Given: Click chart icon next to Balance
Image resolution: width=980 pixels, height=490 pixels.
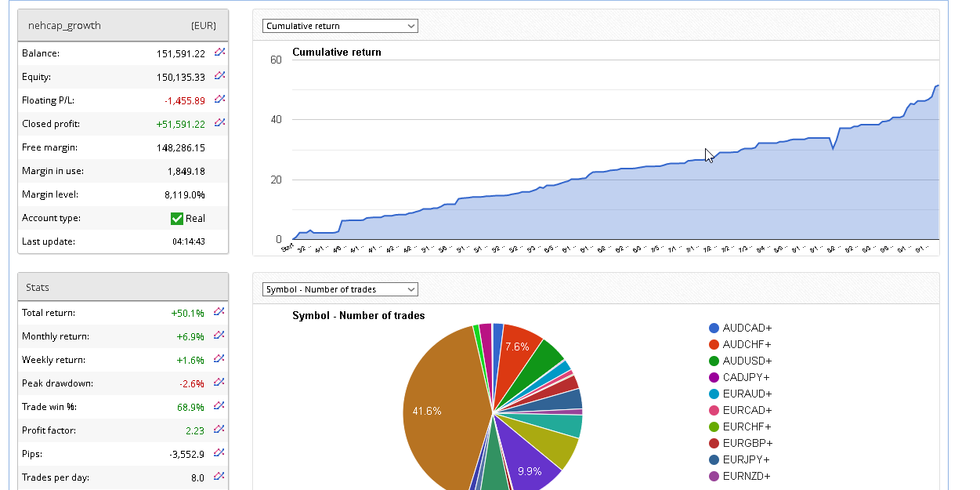Looking at the screenshot, I should click(220, 53).
